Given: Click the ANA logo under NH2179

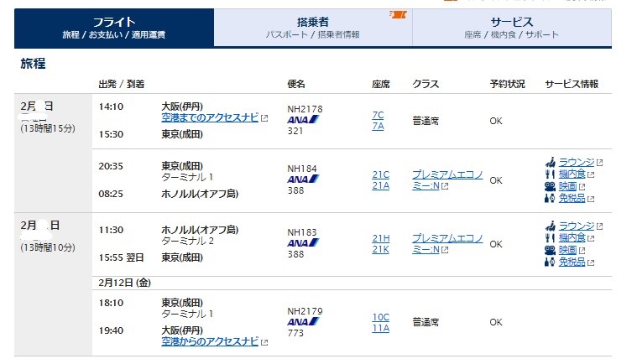Looking at the screenshot, I should tap(303, 321).
